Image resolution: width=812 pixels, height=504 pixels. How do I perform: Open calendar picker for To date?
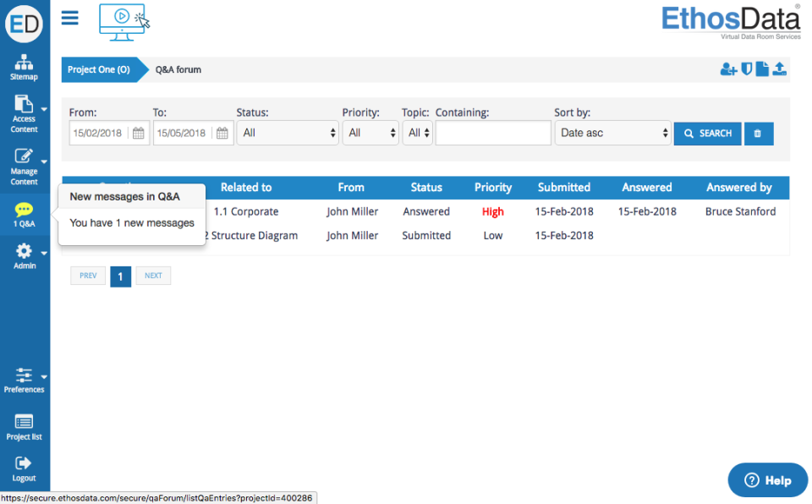[222, 134]
